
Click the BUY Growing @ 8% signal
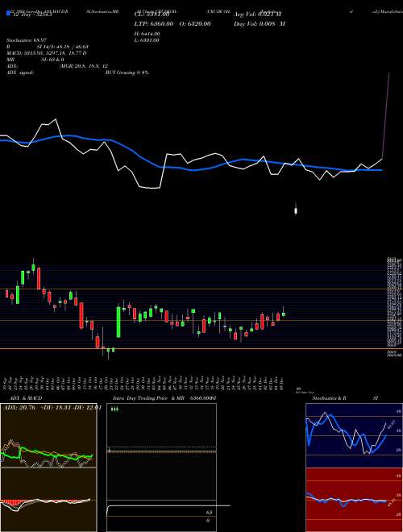click(127, 73)
